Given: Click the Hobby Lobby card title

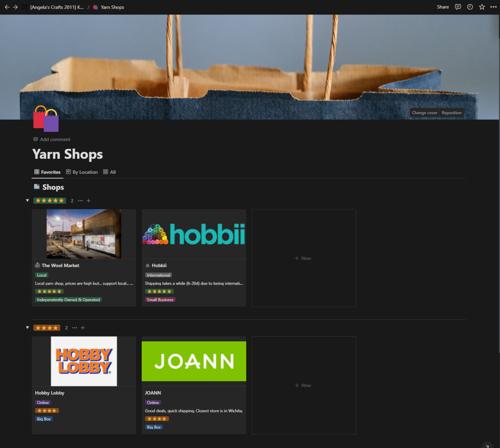Looking at the screenshot, I should click(50, 393).
